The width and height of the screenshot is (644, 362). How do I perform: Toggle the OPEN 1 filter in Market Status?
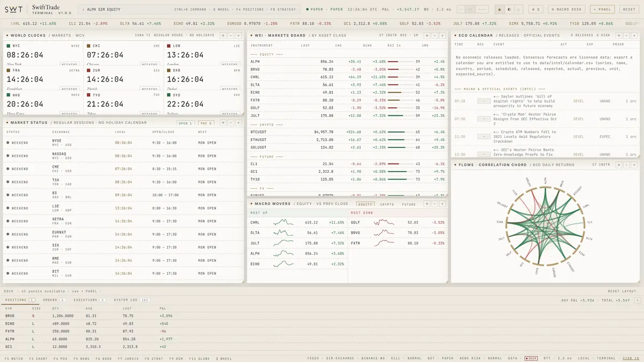point(185,123)
